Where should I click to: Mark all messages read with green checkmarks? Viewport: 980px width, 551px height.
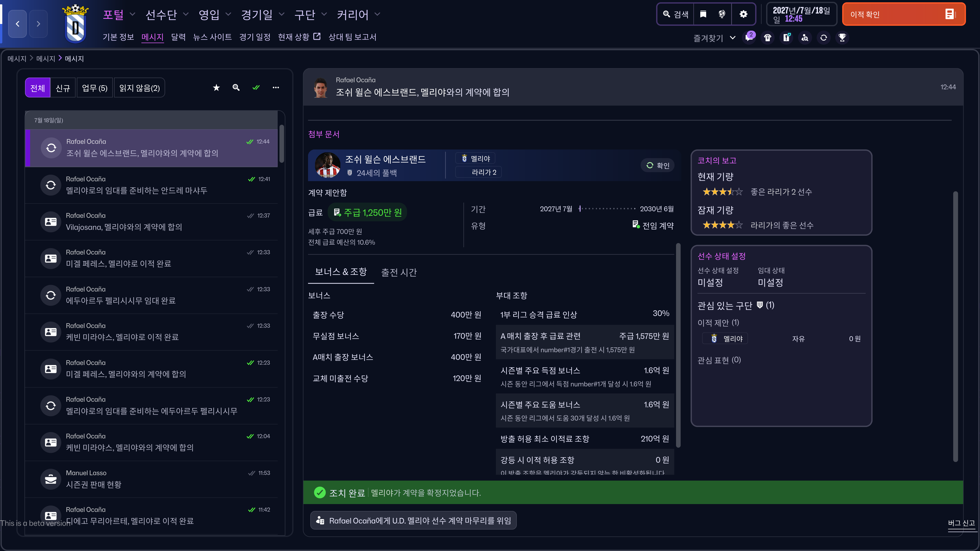256,88
